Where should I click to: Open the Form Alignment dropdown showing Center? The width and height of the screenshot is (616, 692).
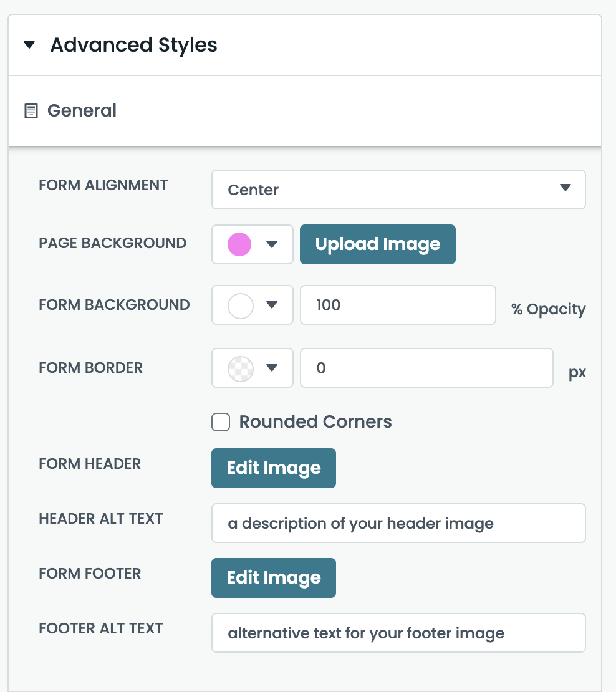(x=398, y=190)
